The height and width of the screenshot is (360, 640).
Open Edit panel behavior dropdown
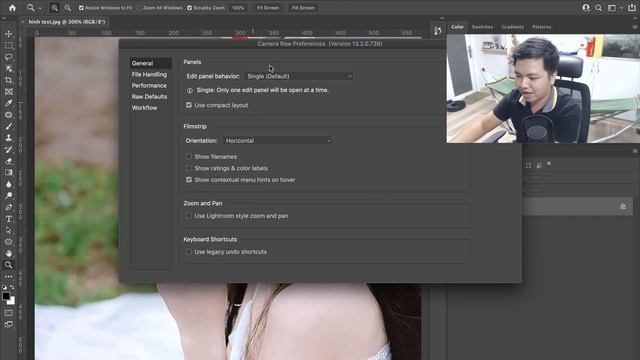point(299,76)
